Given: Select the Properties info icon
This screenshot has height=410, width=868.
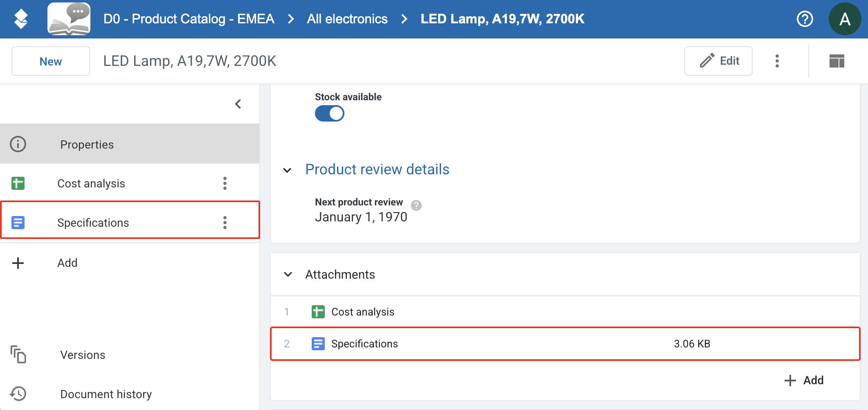Looking at the screenshot, I should (18, 144).
